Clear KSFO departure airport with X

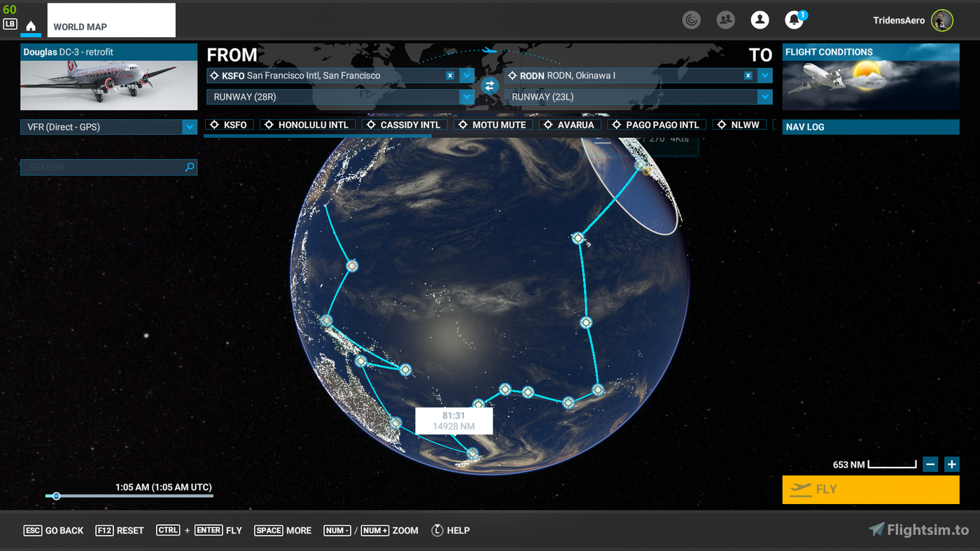tap(450, 76)
